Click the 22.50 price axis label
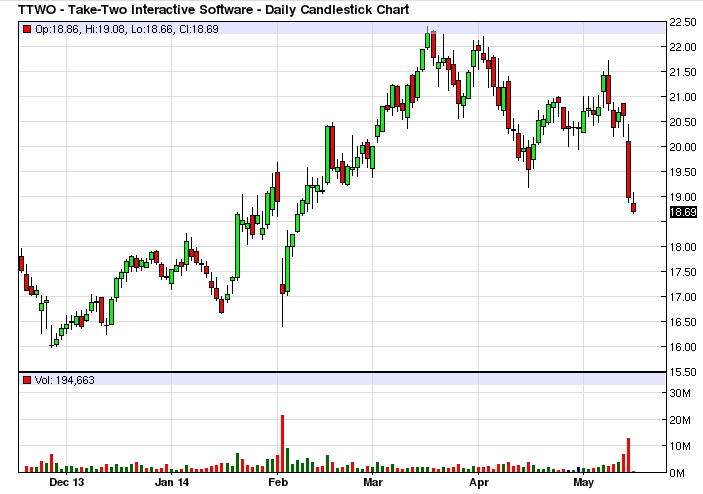 (682, 22)
